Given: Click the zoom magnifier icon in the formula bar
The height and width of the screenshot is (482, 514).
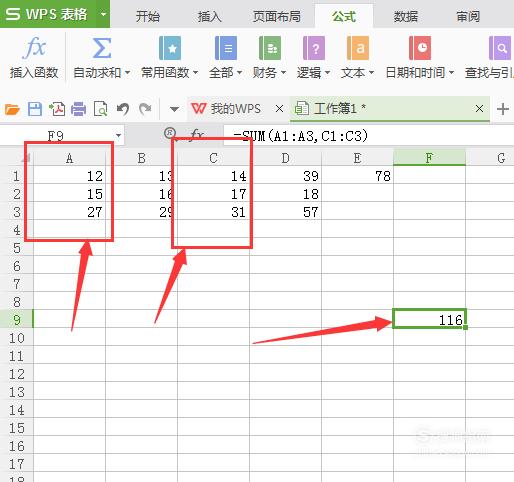Looking at the screenshot, I should (170, 133).
